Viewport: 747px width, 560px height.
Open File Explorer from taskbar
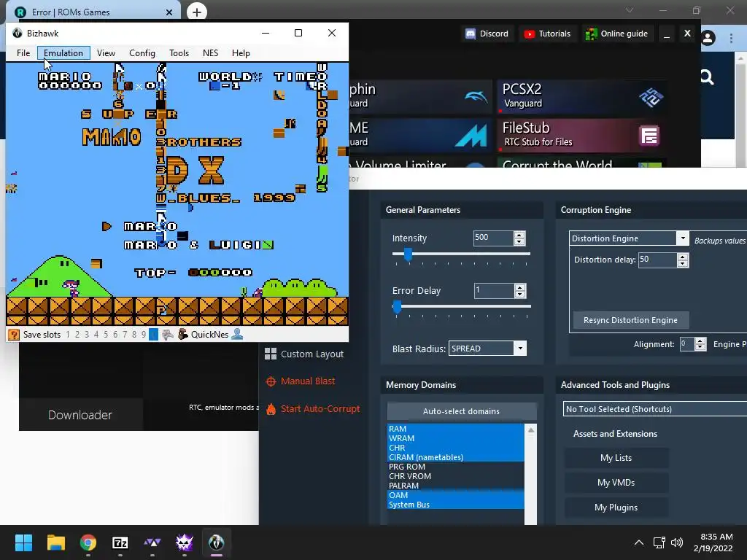click(x=55, y=542)
